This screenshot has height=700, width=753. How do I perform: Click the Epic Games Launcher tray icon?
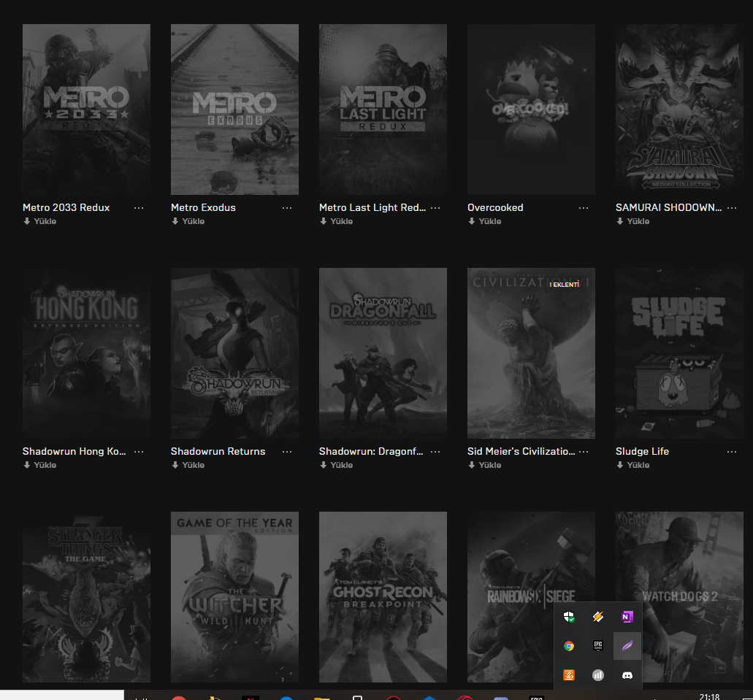(x=597, y=646)
